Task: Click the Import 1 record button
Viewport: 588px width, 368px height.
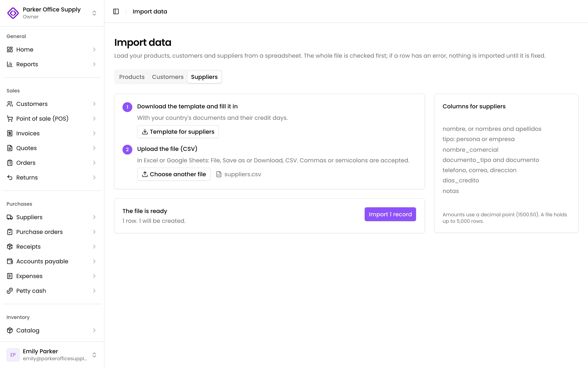Action: pos(390,214)
